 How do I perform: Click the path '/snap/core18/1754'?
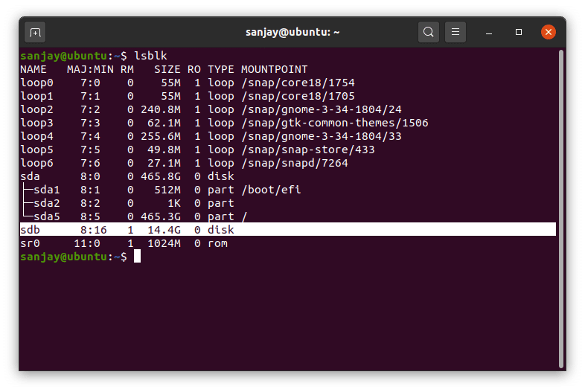click(x=298, y=83)
